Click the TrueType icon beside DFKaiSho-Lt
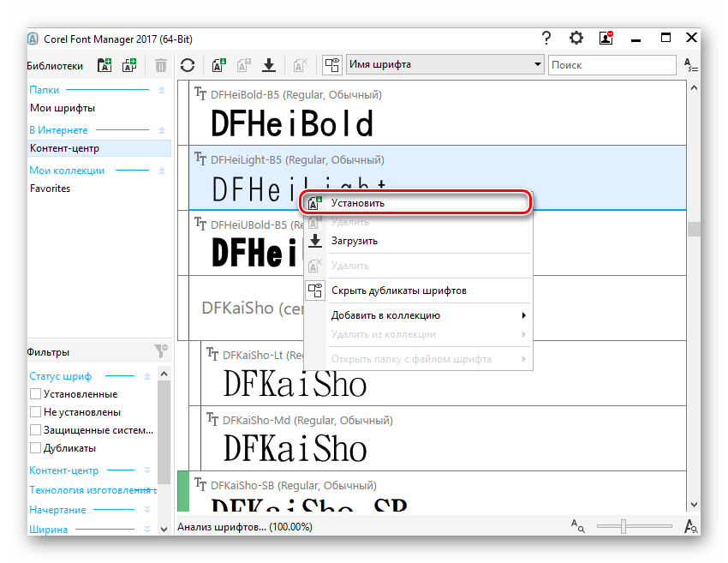The image size is (728, 563). click(212, 354)
